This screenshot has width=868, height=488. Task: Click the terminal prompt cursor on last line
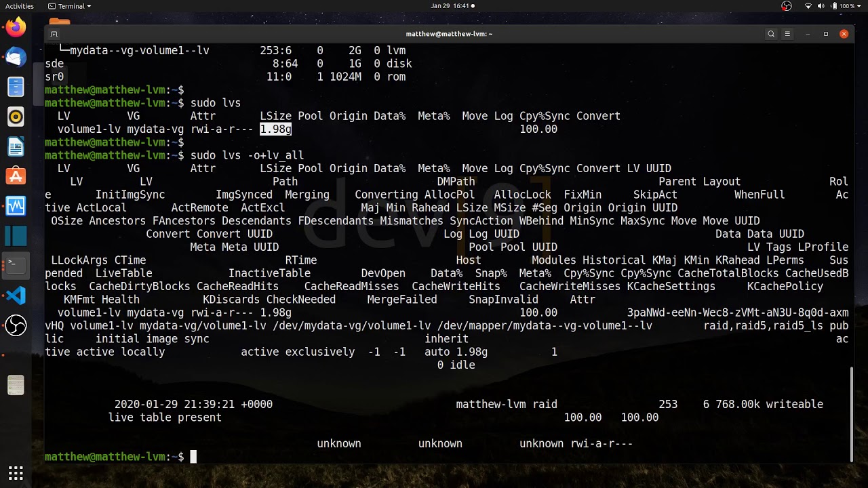point(193,457)
